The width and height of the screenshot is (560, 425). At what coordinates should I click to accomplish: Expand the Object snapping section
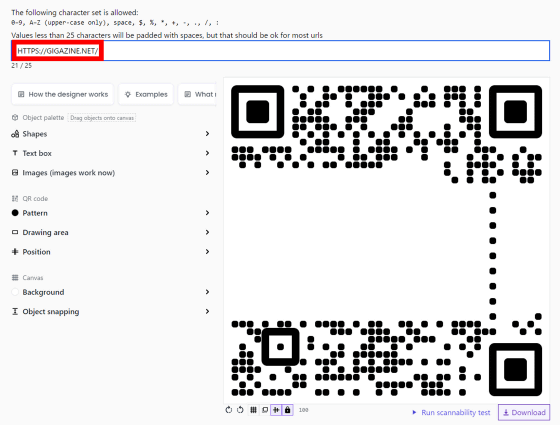(x=111, y=311)
